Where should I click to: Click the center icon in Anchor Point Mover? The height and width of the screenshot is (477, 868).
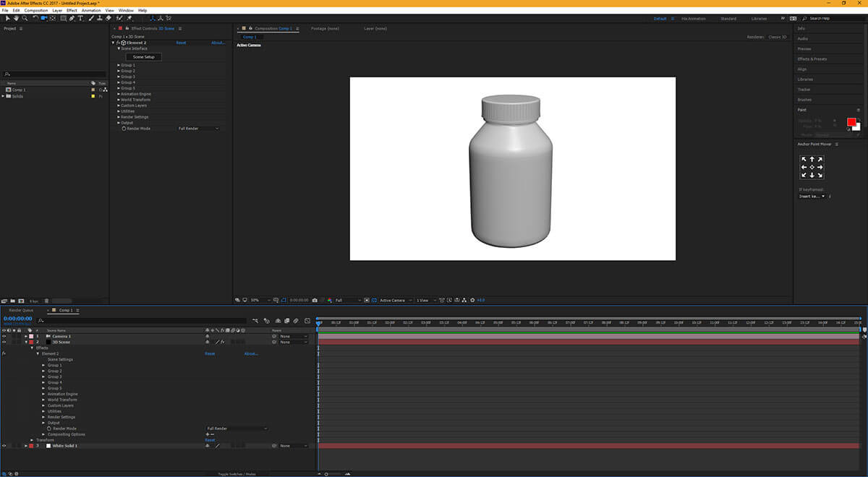812,167
